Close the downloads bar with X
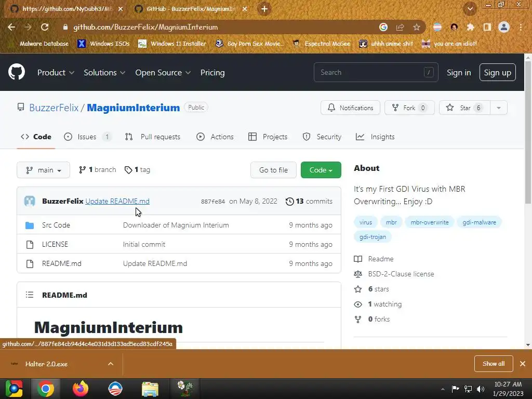 tap(523, 364)
